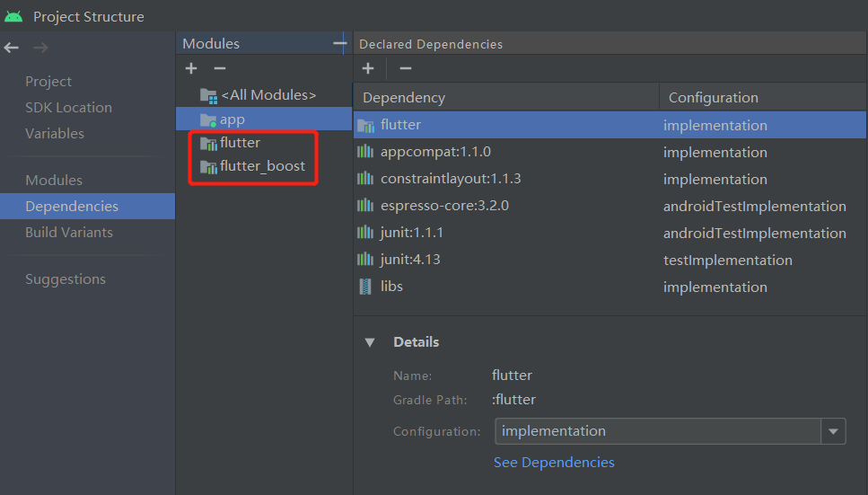
Task: Select the espresso-core:3.2.0 dependency row
Action: (x=609, y=206)
